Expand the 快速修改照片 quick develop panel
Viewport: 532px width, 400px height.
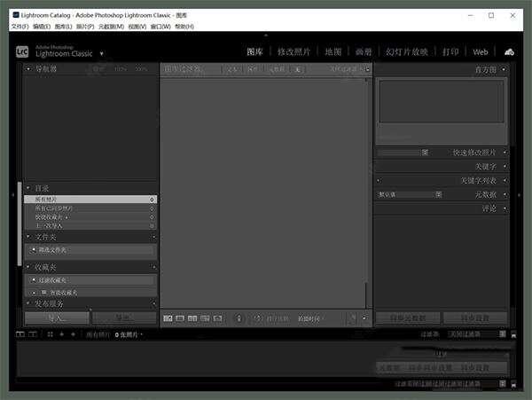(x=505, y=153)
